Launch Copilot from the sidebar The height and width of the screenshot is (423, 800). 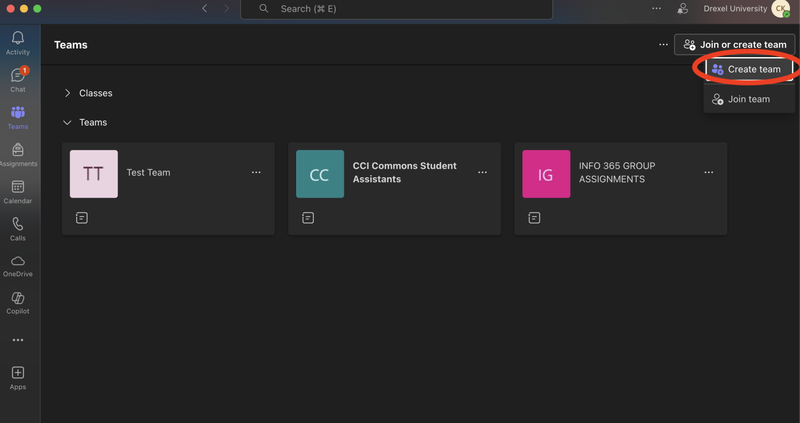click(18, 302)
